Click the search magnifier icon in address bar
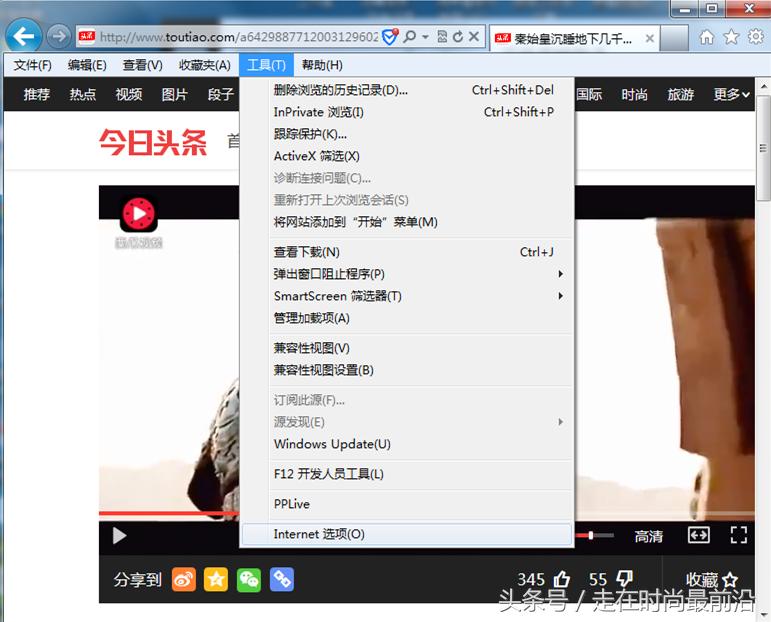 pos(409,36)
